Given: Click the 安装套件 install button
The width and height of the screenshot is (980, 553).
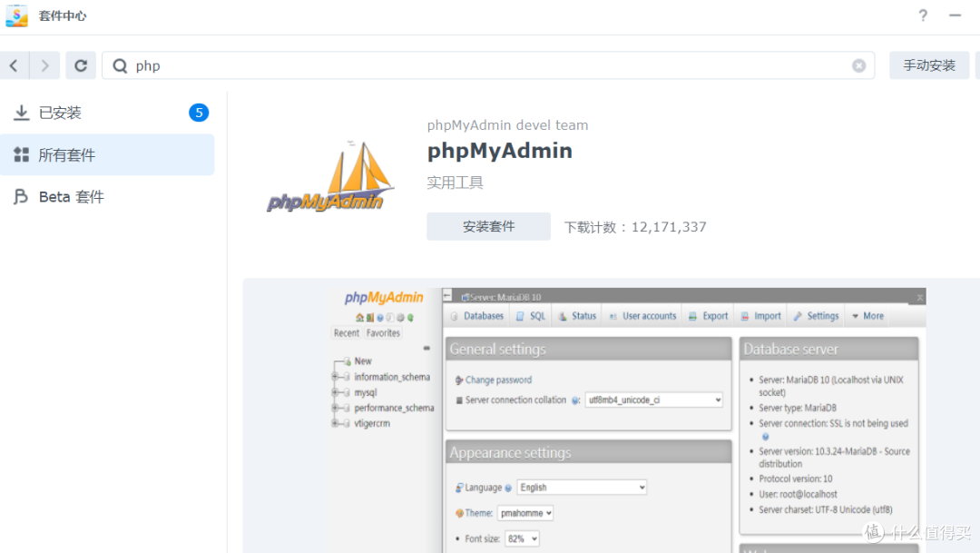Looking at the screenshot, I should [x=488, y=226].
